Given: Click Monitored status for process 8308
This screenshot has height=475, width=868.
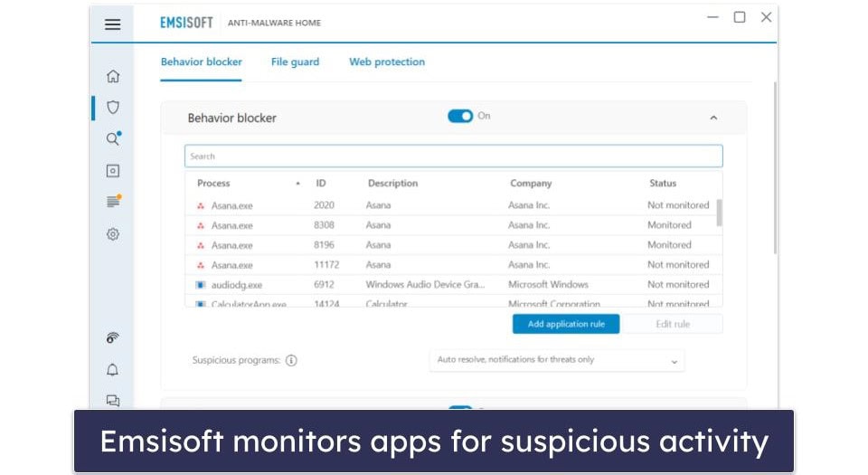Looking at the screenshot, I should [x=669, y=225].
